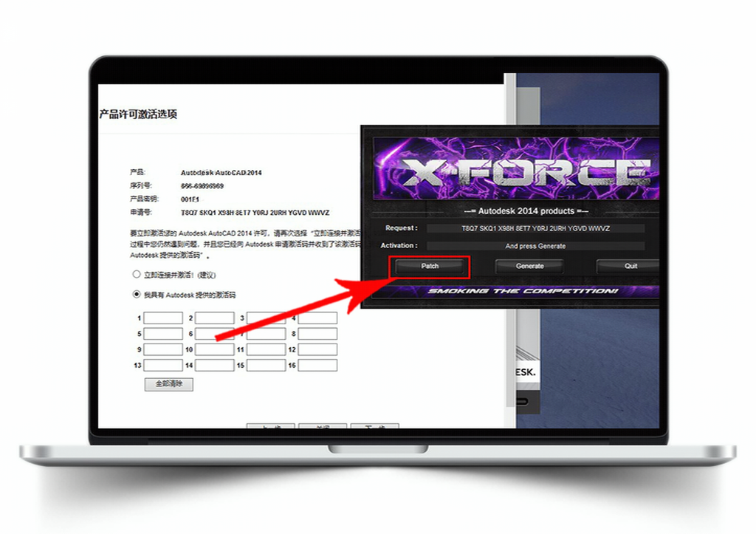
Task: Click activation code input box 15
Action: tap(266, 365)
